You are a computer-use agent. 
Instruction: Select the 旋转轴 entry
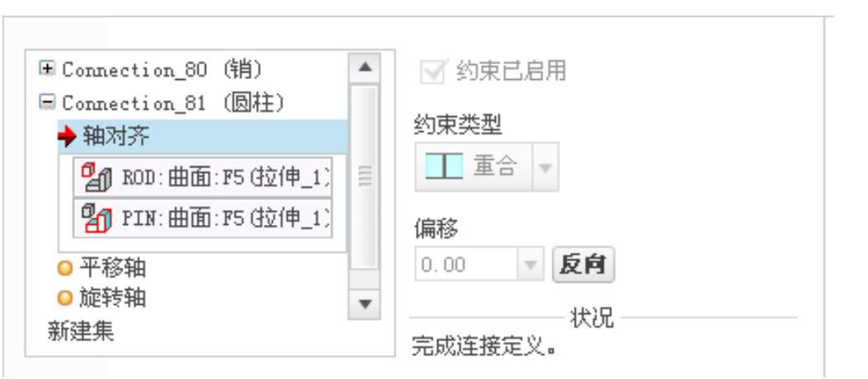113,298
